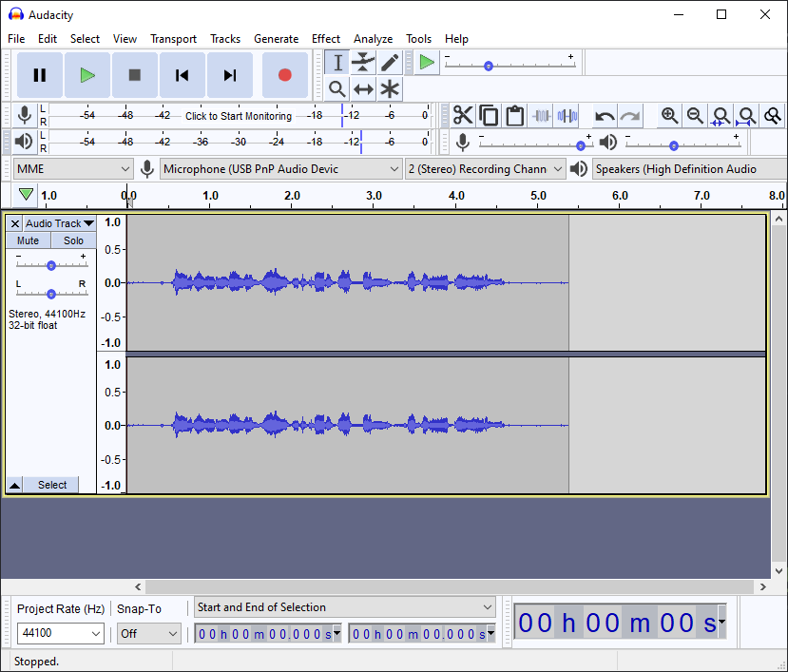The image size is (788, 672).
Task: Select the Envelope tool
Action: [363, 63]
